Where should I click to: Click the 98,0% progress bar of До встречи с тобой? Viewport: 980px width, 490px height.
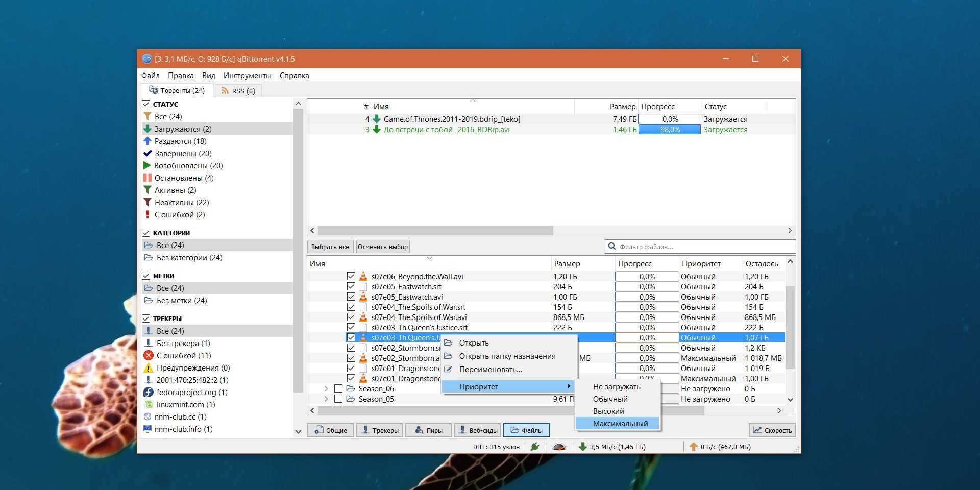click(670, 130)
